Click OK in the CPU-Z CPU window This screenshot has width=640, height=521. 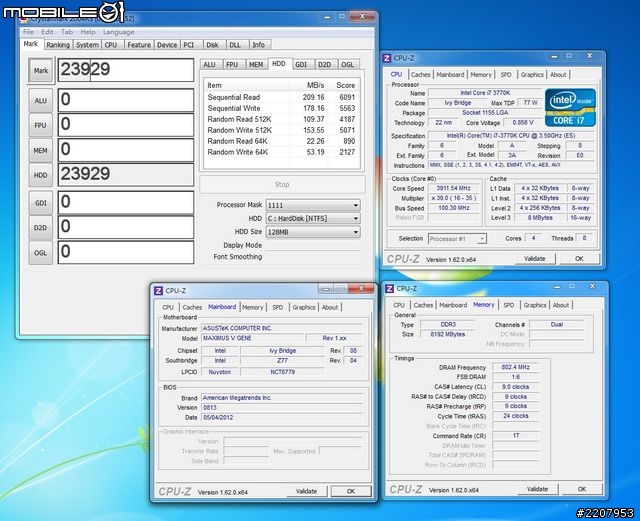(579, 258)
